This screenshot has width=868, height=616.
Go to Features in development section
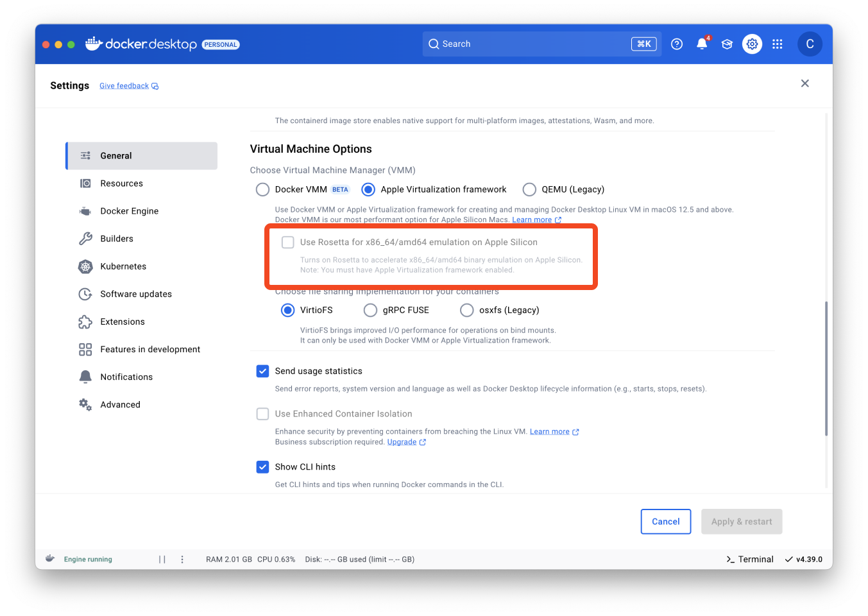pos(141,349)
